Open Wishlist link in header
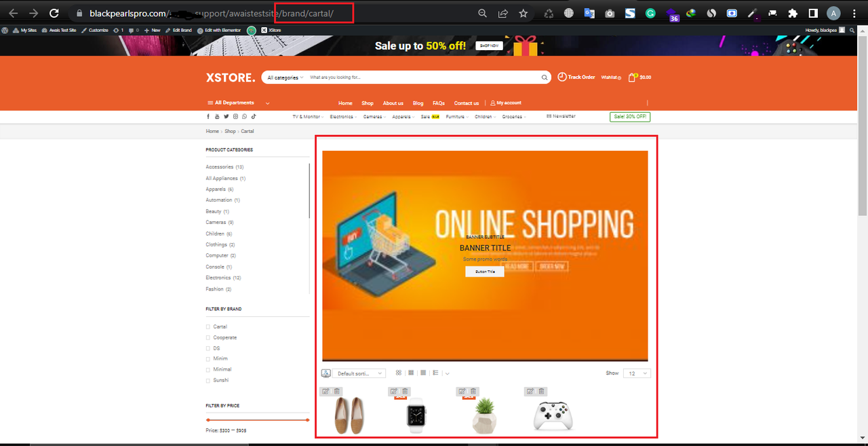This screenshot has width=868, height=446. pos(611,77)
